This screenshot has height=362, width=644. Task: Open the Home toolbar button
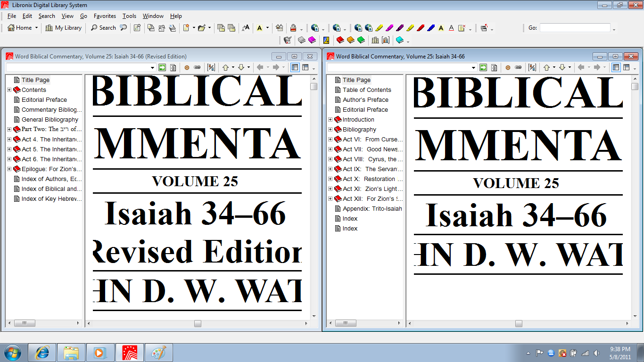pos(20,28)
